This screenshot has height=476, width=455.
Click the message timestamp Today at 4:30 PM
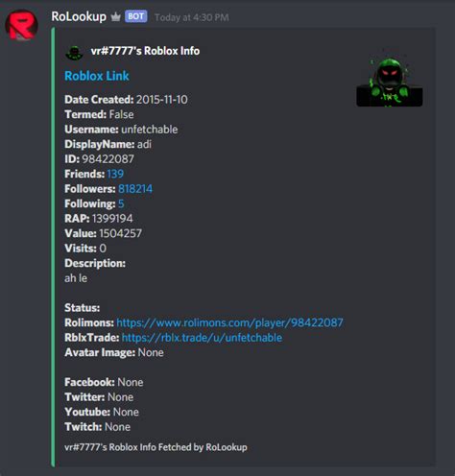[192, 17]
